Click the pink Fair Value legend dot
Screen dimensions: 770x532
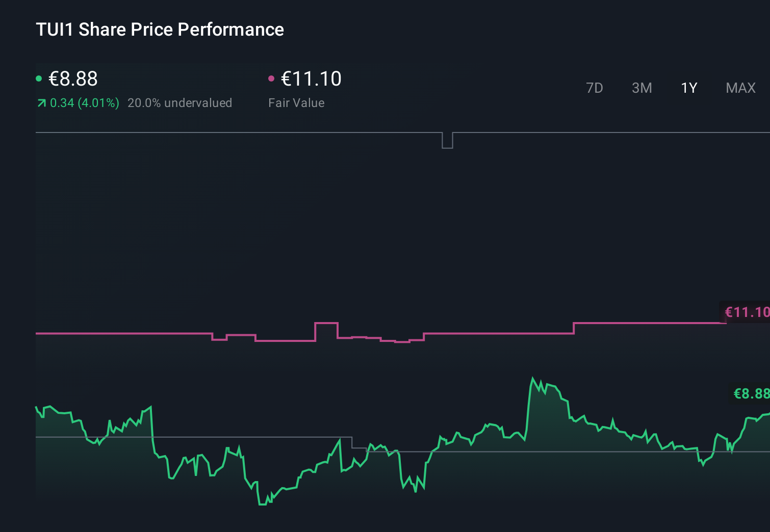[x=272, y=77]
